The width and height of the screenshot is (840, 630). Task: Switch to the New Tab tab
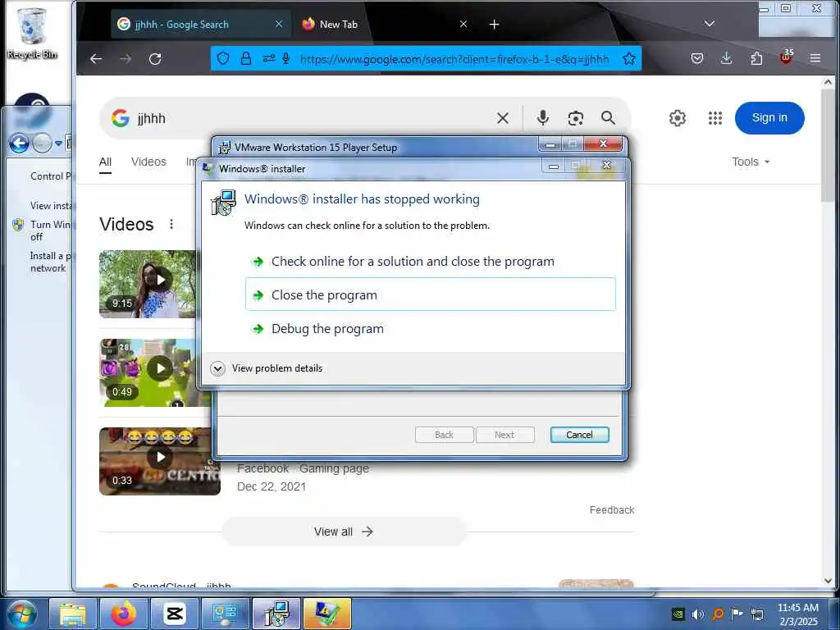click(x=337, y=24)
